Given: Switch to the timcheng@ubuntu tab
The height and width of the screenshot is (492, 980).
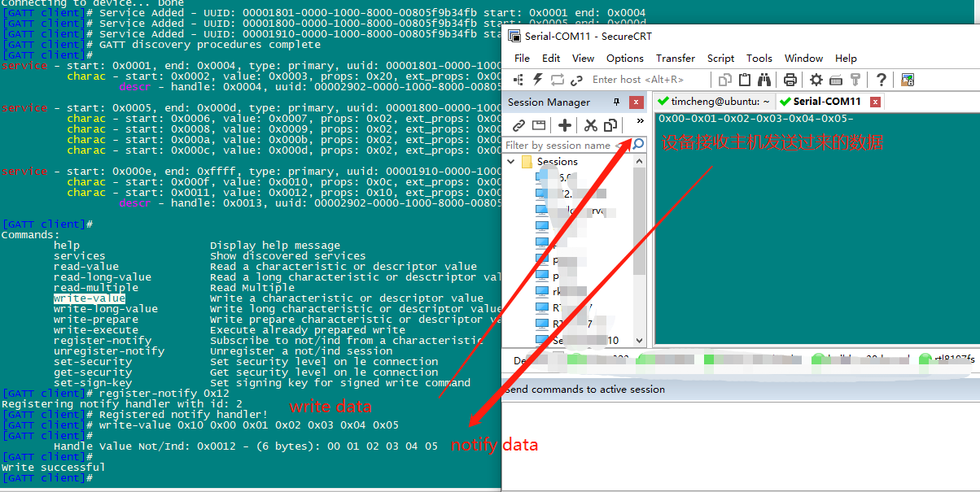Looking at the screenshot, I should click(716, 102).
